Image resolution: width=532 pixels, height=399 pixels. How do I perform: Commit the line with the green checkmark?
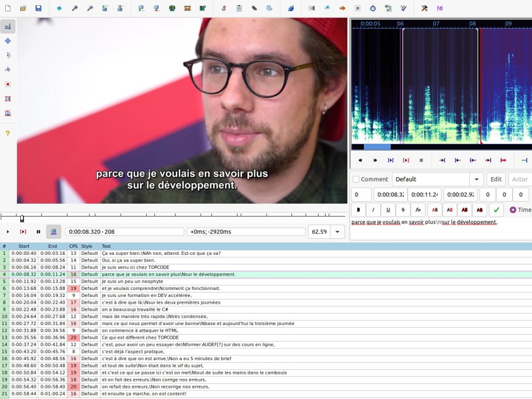496,210
